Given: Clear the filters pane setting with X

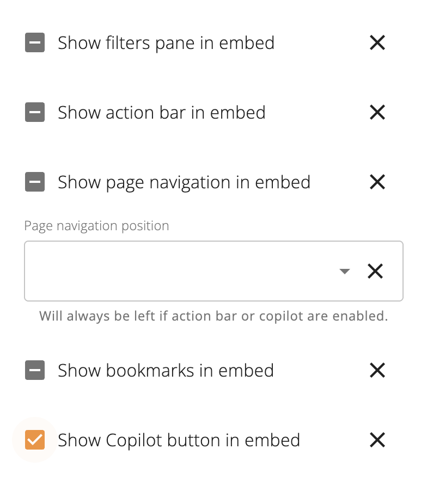Looking at the screenshot, I should pos(377,43).
